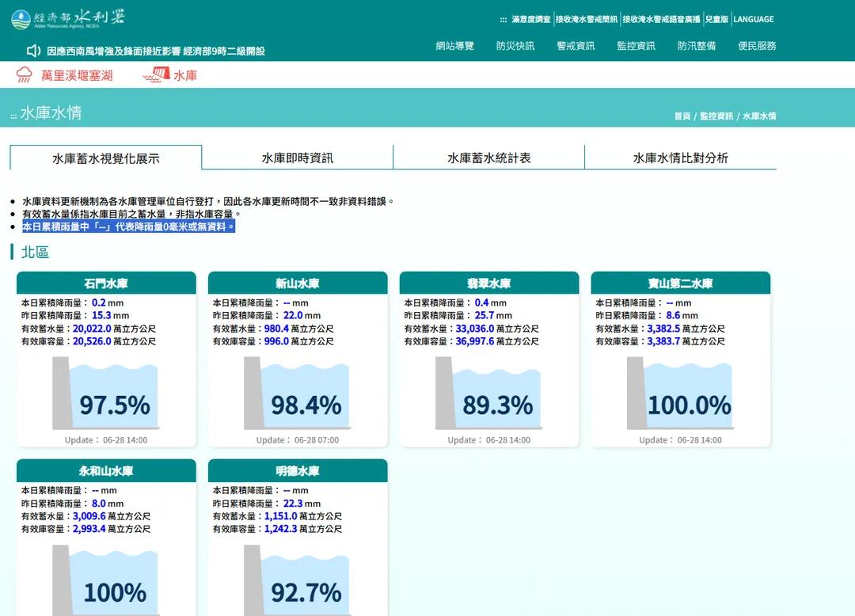The height and width of the screenshot is (616, 855).
Task: Click the 永和山水庫 card header
Action: [106, 471]
